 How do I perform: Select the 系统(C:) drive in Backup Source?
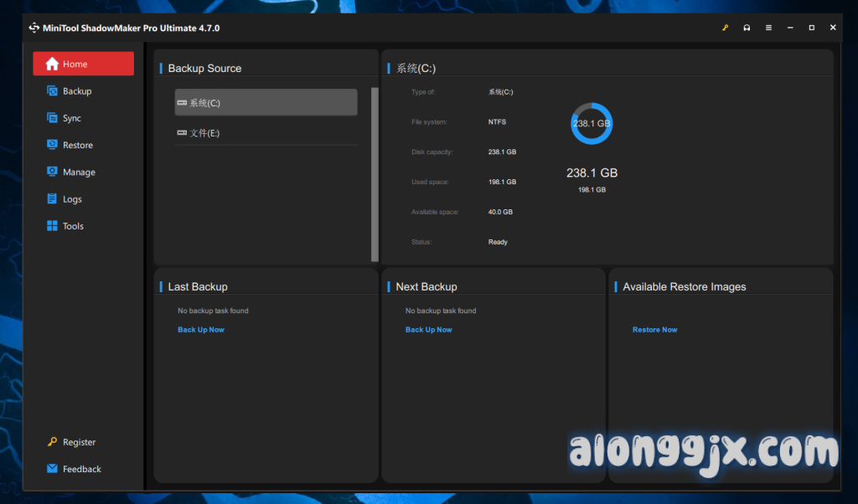266,103
